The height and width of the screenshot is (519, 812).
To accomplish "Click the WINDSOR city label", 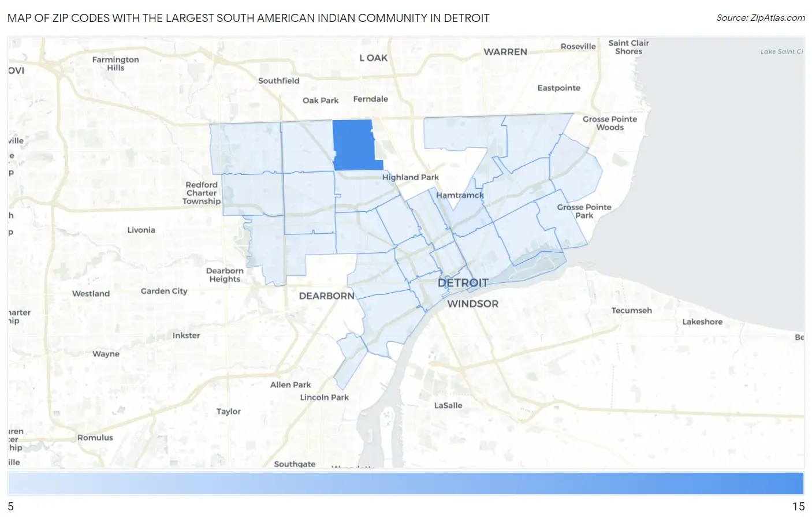I will (472, 304).
